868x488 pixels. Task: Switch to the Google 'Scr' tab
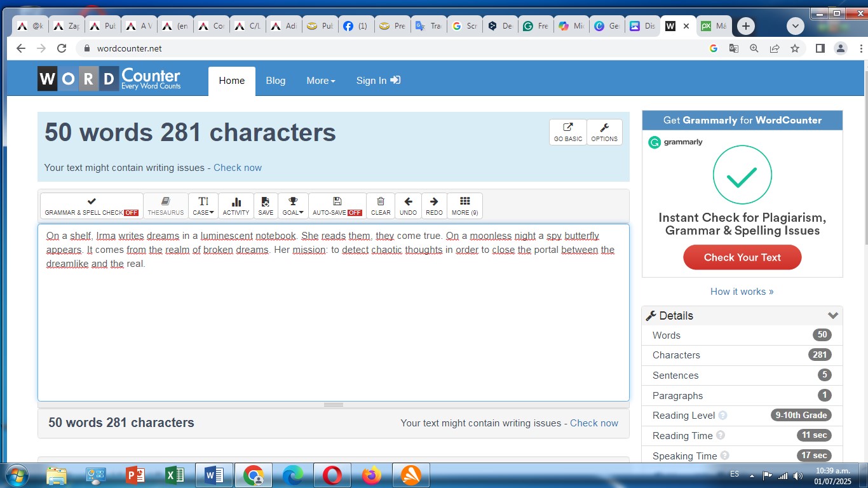tap(465, 26)
